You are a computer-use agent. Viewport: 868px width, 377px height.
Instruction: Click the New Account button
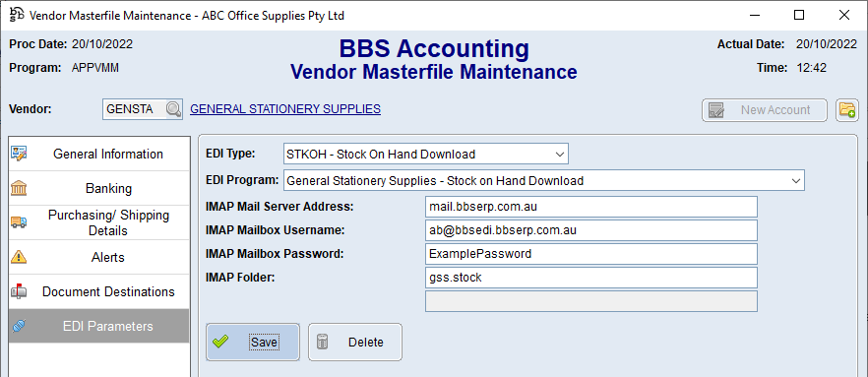coord(765,110)
